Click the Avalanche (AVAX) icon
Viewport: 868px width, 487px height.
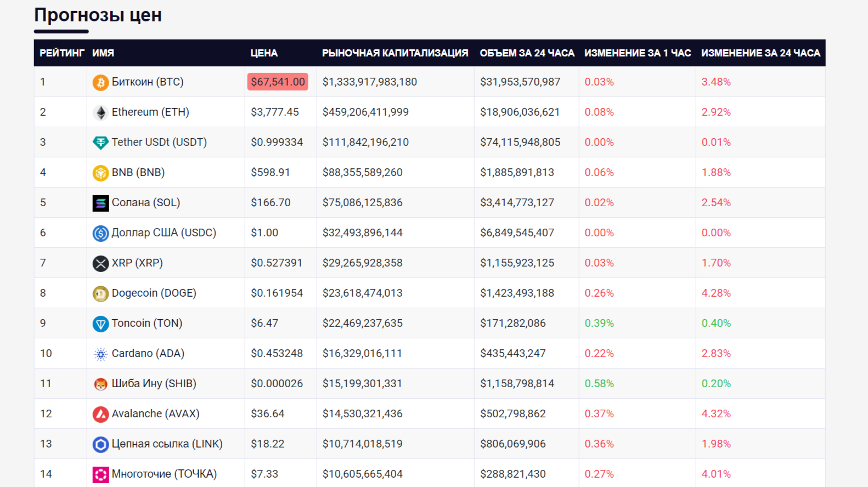pyautogui.click(x=100, y=414)
